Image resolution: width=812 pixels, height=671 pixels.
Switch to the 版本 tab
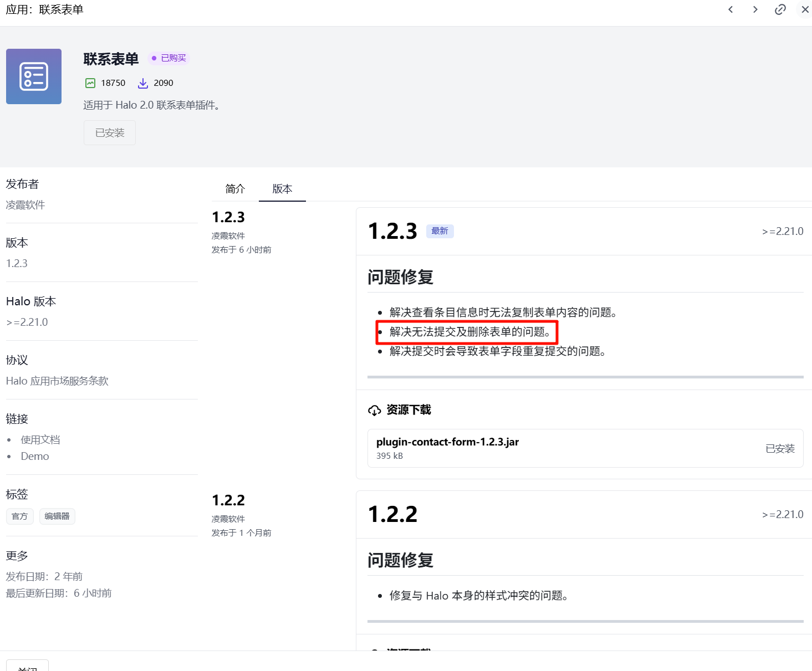pyautogui.click(x=282, y=189)
